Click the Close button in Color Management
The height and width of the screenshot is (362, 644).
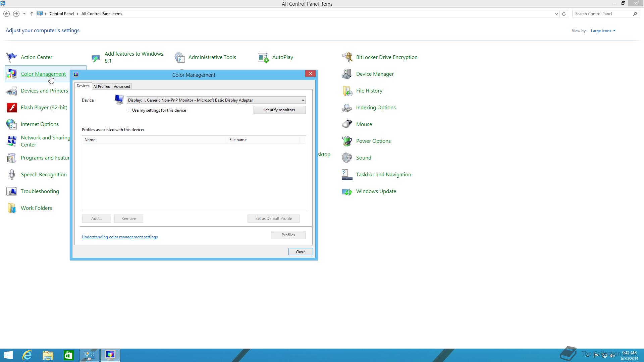300,252
